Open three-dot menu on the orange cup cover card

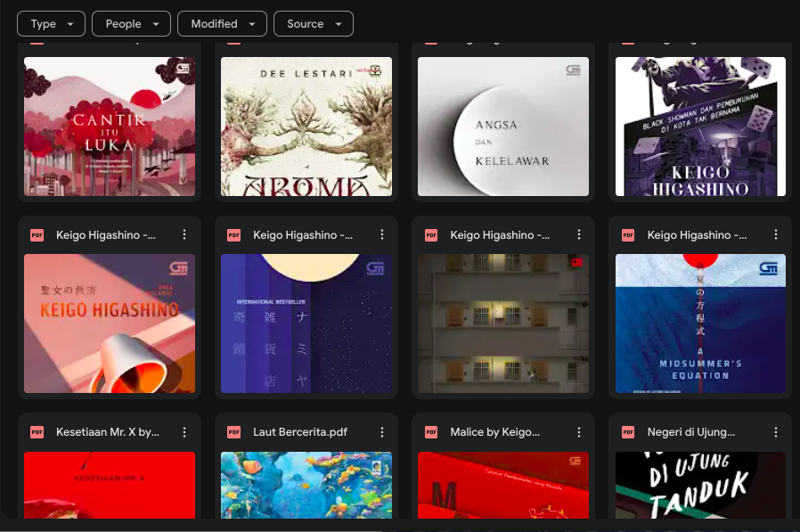(184, 235)
